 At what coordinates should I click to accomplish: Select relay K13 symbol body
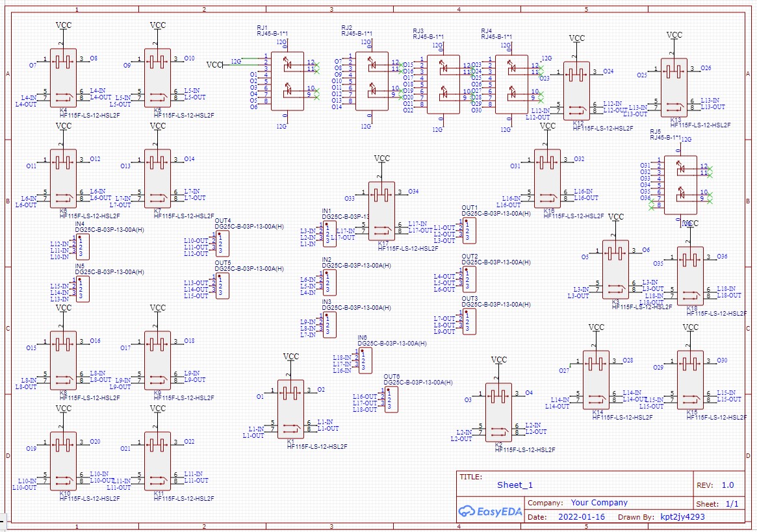click(674, 88)
